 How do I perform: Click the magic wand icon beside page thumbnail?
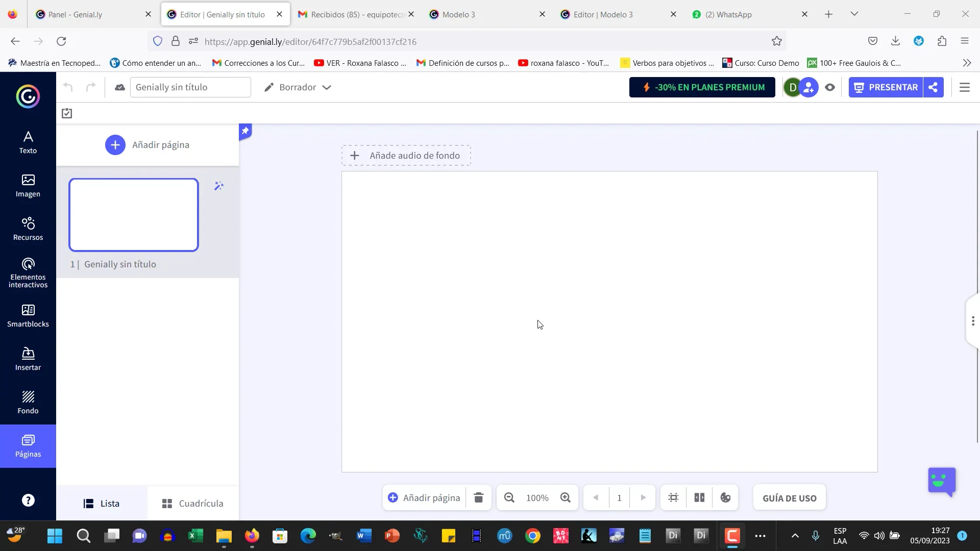click(x=219, y=186)
